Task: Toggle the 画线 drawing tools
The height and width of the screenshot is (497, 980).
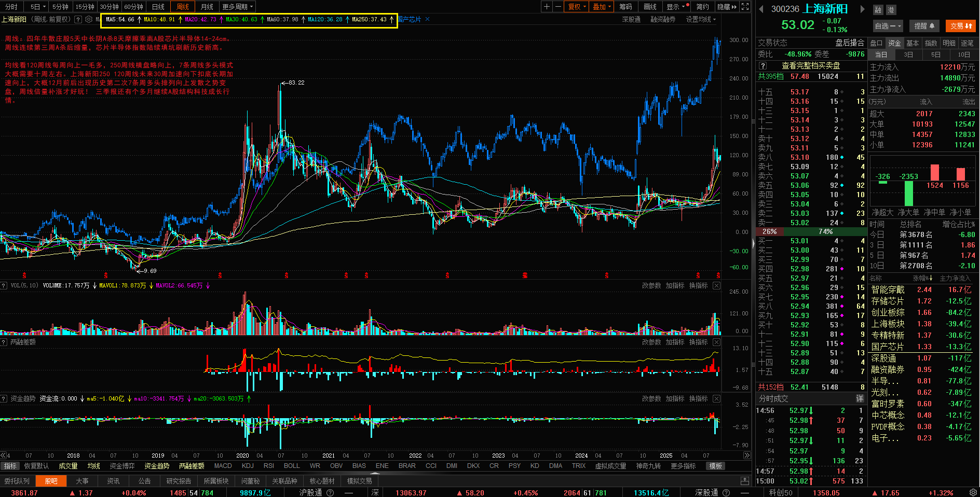Action: click(x=650, y=7)
